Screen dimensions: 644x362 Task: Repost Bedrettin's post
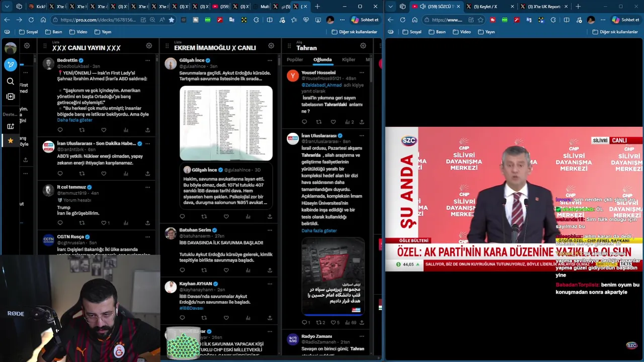(82, 130)
